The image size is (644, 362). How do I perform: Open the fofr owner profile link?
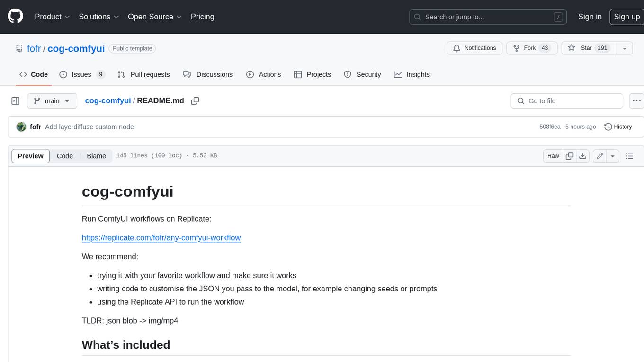click(34, 48)
